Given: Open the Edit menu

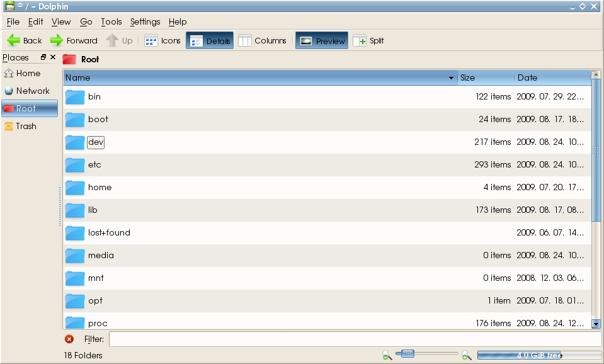Looking at the screenshot, I should 35,22.
